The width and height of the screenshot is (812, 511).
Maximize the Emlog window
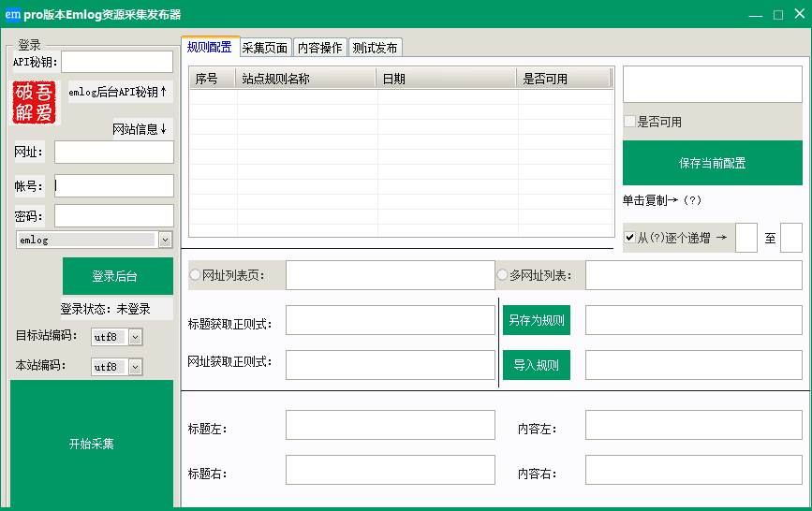pyautogui.click(x=778, y=14)
